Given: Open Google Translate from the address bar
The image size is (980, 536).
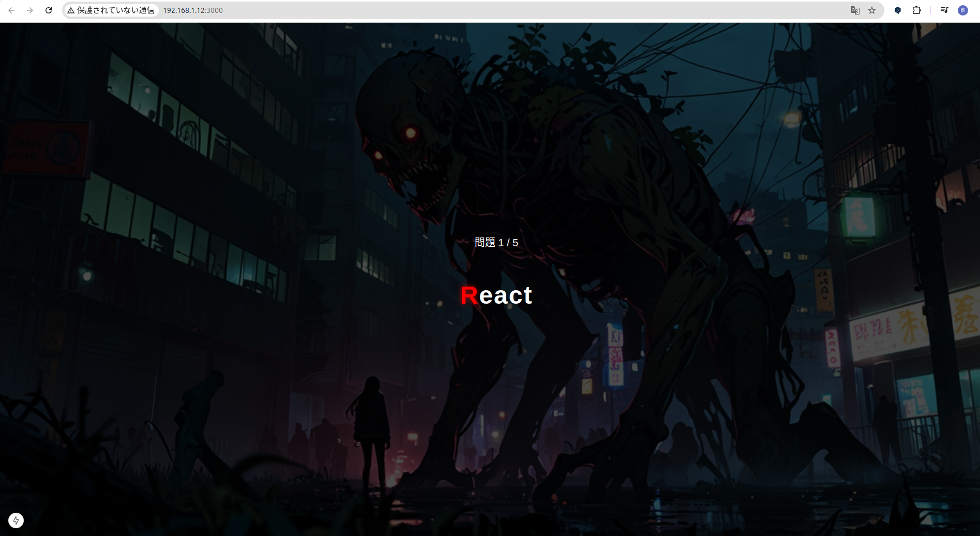Looking at the screenshot, I should coord(855,10).
